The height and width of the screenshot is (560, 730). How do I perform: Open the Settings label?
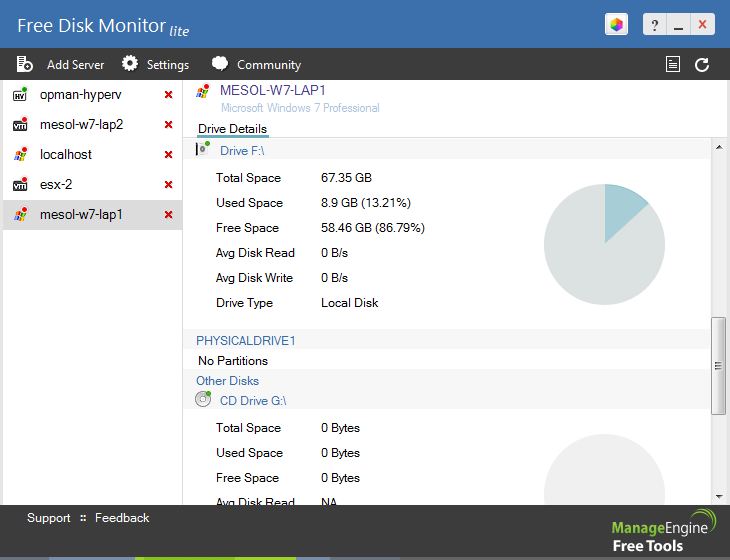tap(168, 65)
